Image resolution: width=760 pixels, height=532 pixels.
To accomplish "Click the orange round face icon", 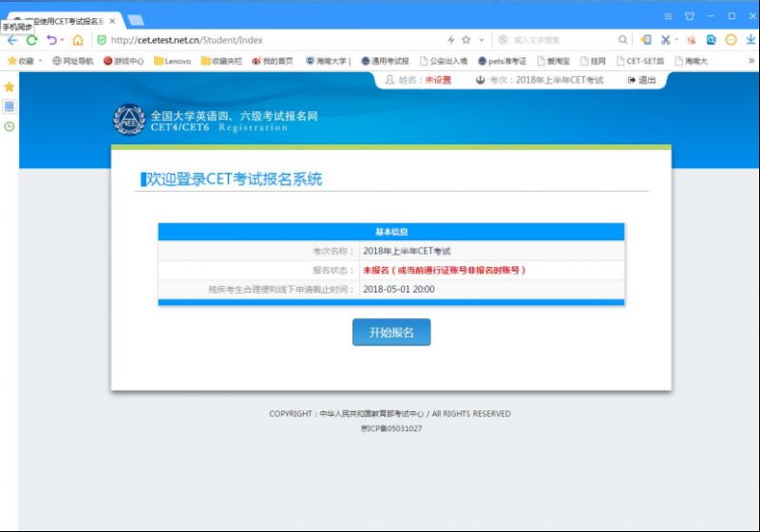I will point(731,40).
